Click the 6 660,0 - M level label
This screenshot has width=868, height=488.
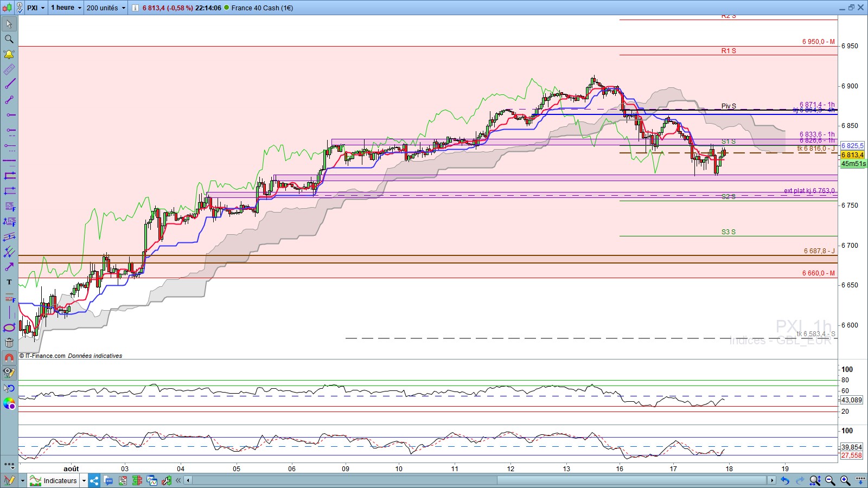819,273
